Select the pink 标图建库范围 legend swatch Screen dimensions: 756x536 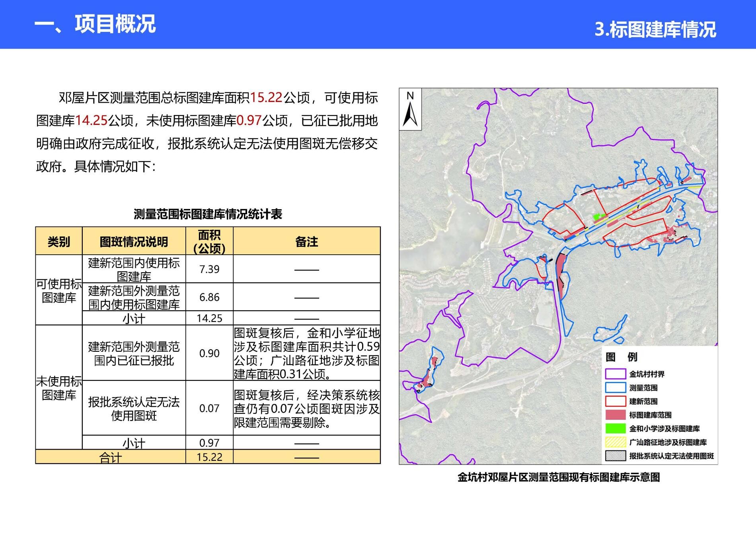point(615,415)
